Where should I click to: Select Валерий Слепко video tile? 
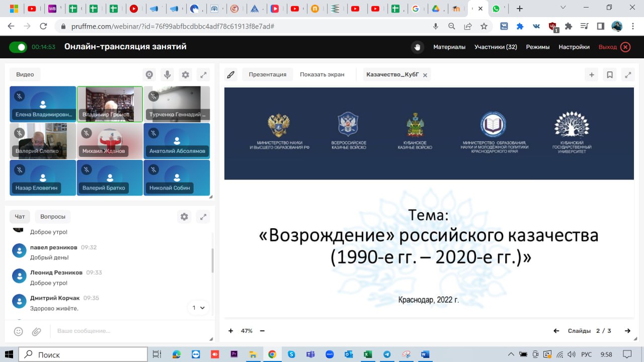(43, 141)
